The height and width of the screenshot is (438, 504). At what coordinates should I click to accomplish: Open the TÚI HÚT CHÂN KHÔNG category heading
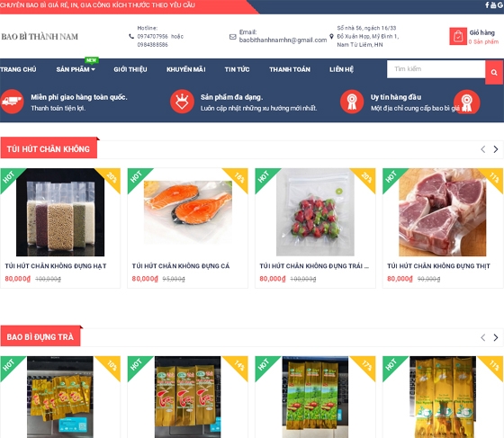[x=49, y=149]
